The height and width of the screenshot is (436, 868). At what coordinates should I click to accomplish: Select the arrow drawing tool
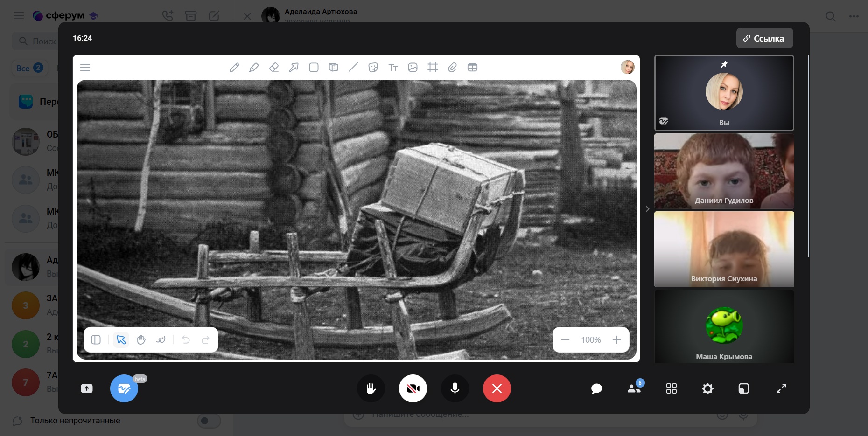tap(294, 68)
